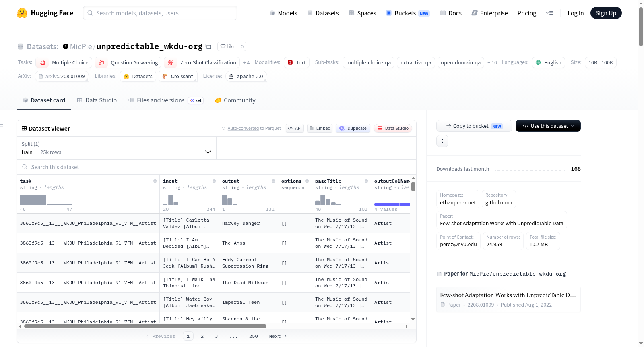
Task: Expand the +10 more sub-tasks tag
Action: [x=492, y=63]
